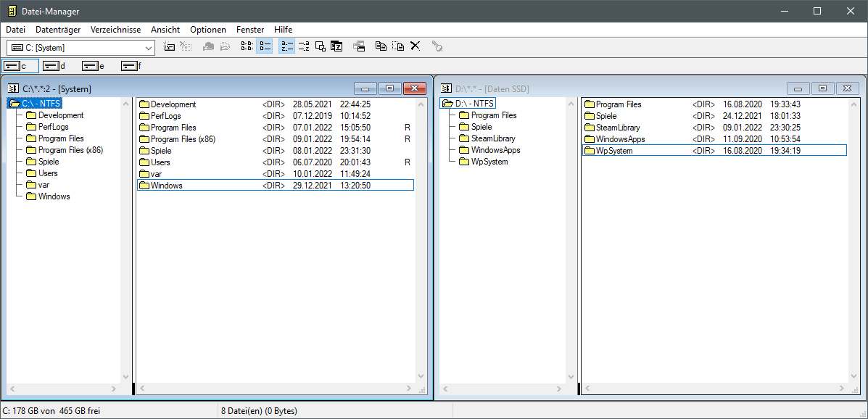
Task: Open the Datenträger menu
Action: coord(58,30)
